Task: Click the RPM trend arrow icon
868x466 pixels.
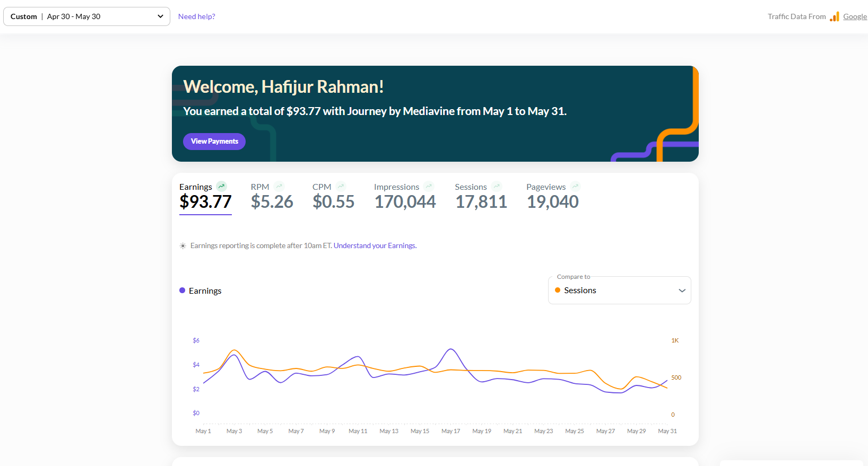Action: click(x=280, y=187)
